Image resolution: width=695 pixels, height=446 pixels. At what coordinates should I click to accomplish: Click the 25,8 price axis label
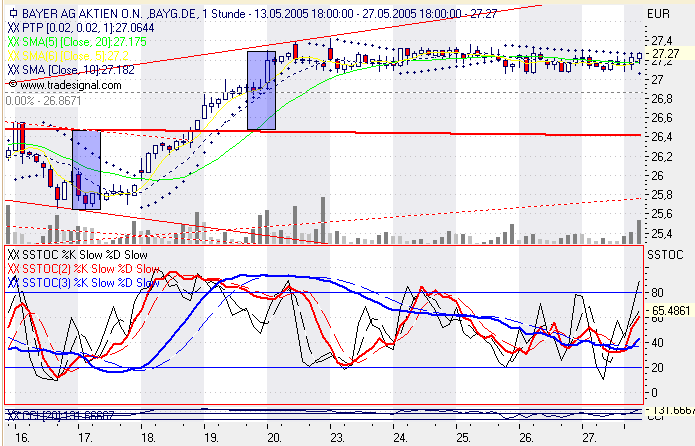(x=661, y=195)
